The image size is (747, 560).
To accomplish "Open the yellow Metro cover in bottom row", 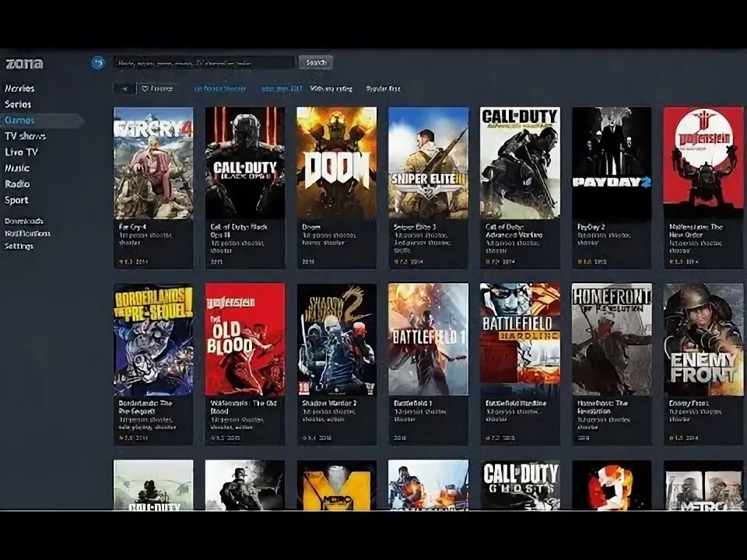I will click(336, 485).
